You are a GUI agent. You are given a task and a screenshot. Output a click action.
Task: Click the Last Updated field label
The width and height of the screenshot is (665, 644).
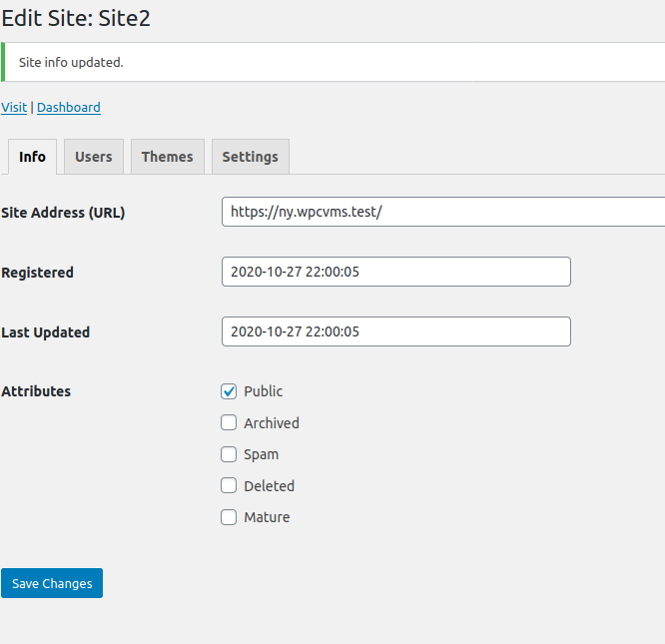(45, 331)
